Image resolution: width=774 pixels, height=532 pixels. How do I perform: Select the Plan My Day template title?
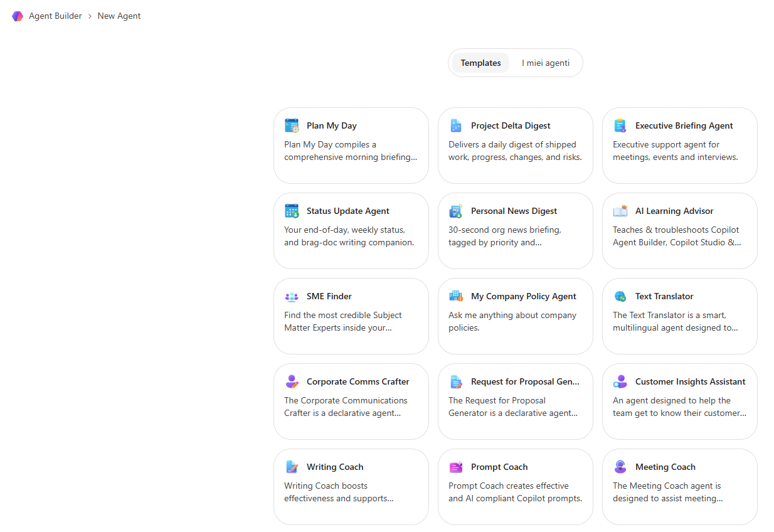332,125
